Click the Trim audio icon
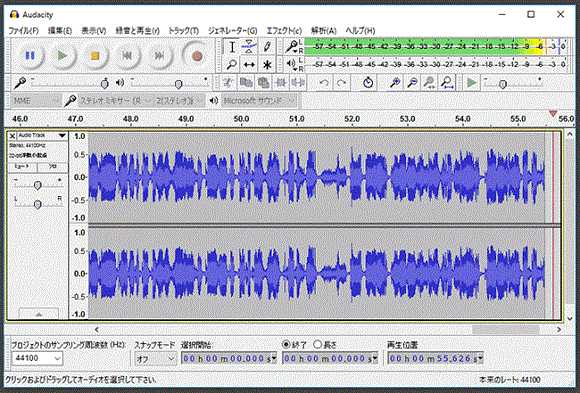 (x=281, y=83)
